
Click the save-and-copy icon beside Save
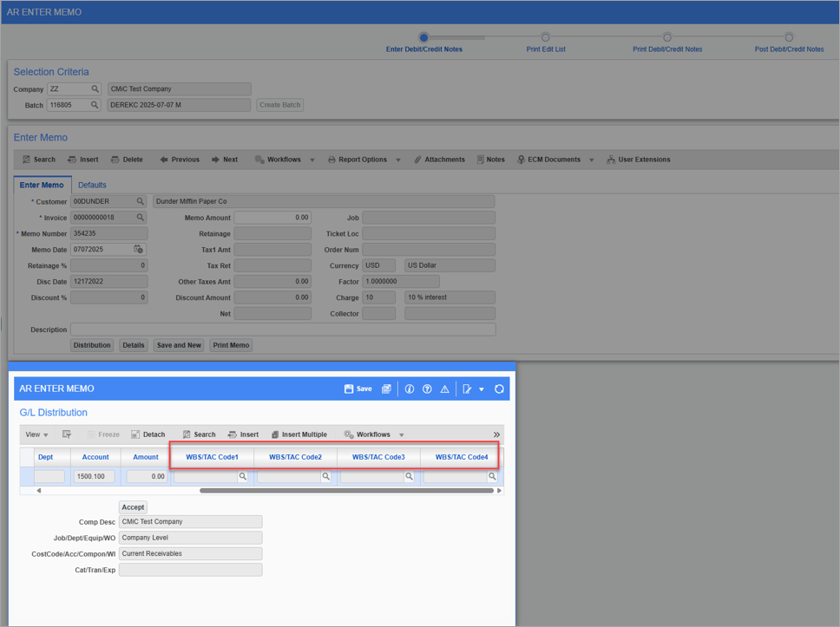[386, 389]
